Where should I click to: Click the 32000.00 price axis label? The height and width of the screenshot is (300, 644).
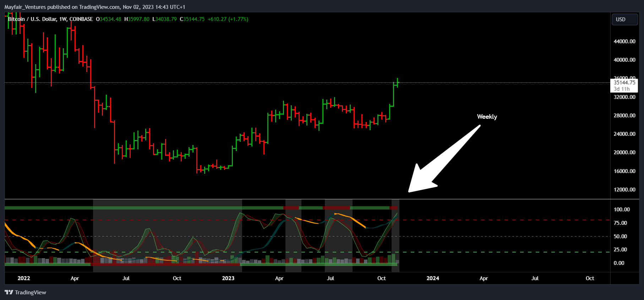point(624,97)
